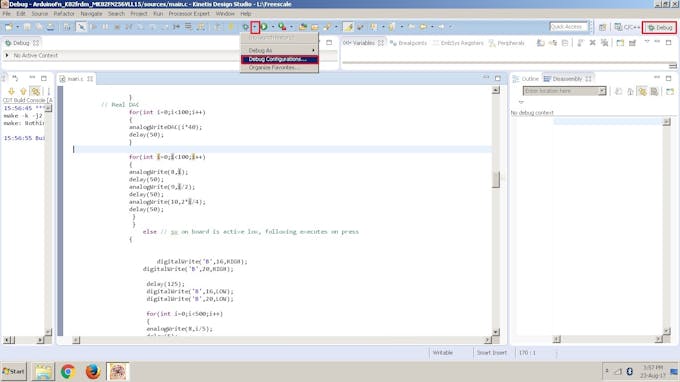Open the Run icon's dropdown arrow

273,27
